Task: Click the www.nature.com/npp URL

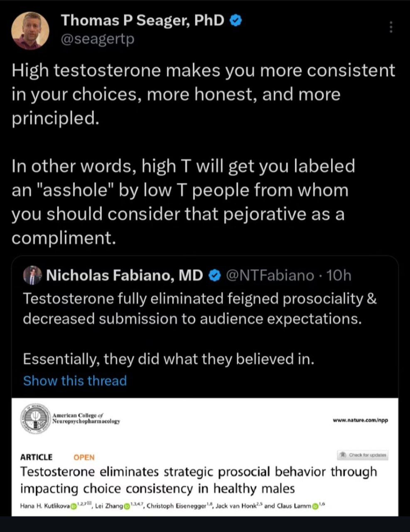Action: tap(360, 420)
